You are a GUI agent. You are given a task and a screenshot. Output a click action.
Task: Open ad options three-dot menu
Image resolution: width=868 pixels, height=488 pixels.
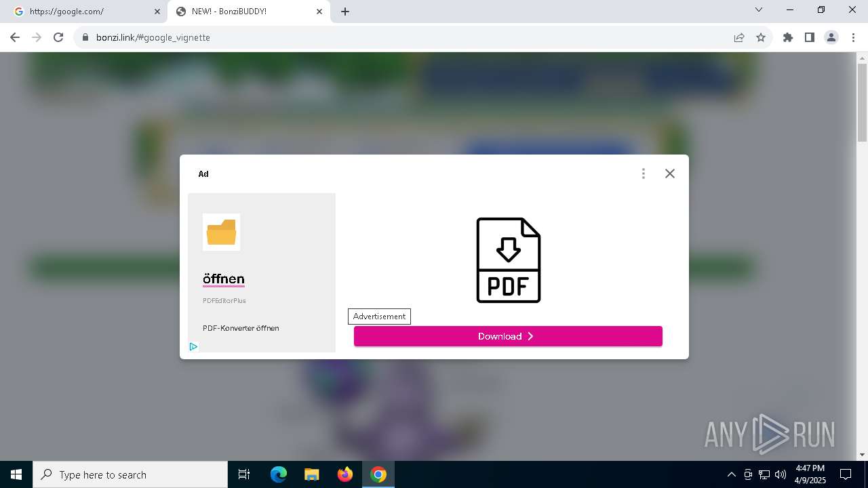pos(644,174)
